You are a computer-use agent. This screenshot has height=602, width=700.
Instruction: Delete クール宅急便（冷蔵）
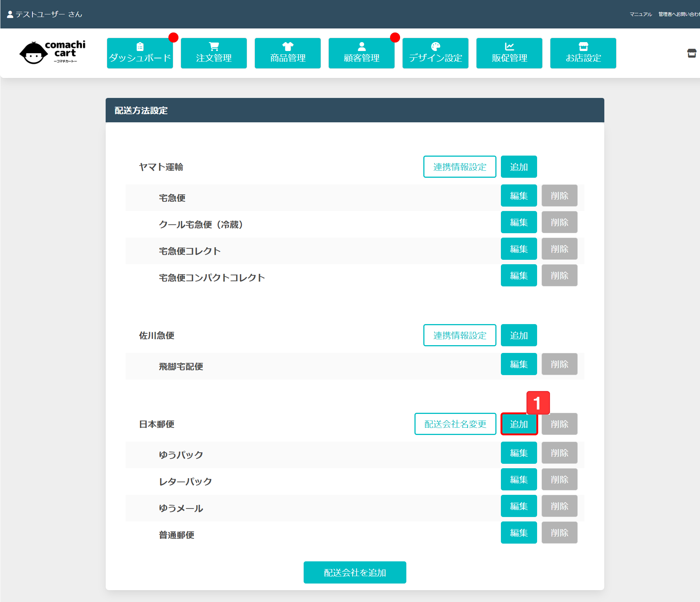coord(560,222)
